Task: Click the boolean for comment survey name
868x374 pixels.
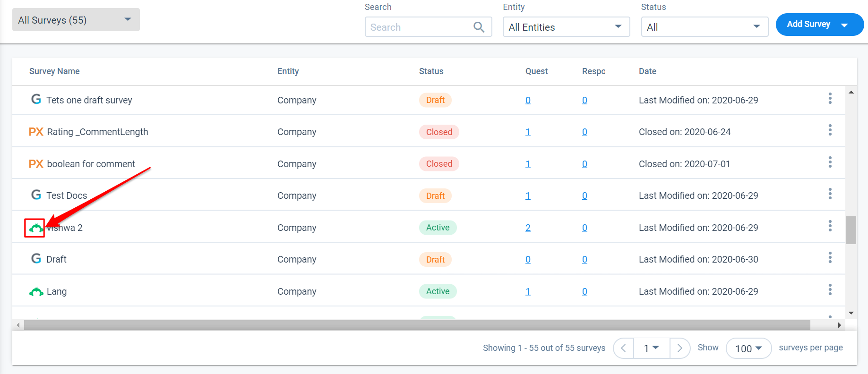Action: tap(91, 164)
